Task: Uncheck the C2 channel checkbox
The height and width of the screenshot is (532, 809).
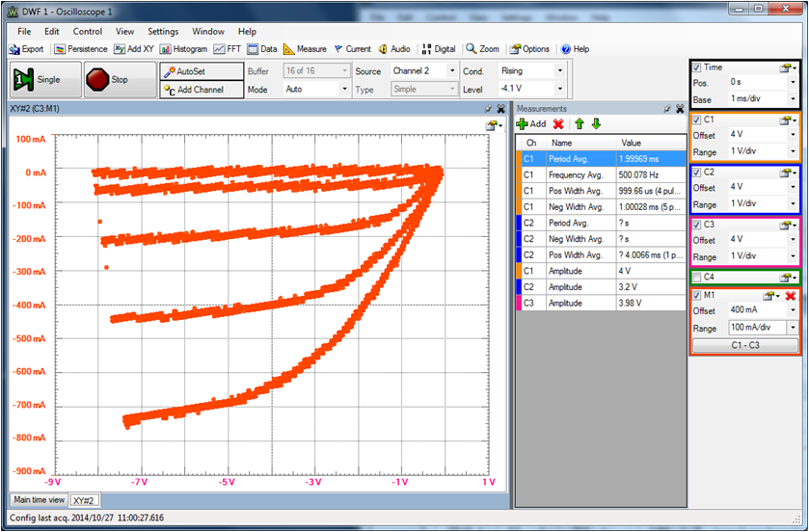Action: [697, 173]
